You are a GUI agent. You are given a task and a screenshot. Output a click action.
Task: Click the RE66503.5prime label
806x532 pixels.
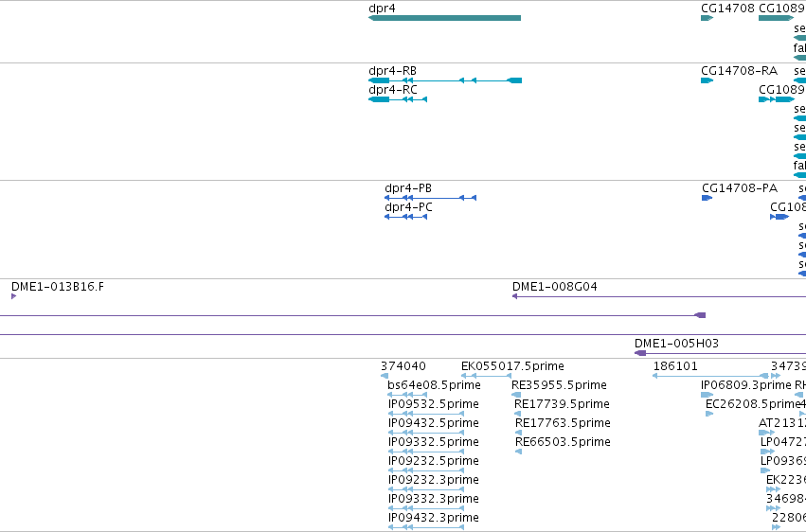click(563, 442)
